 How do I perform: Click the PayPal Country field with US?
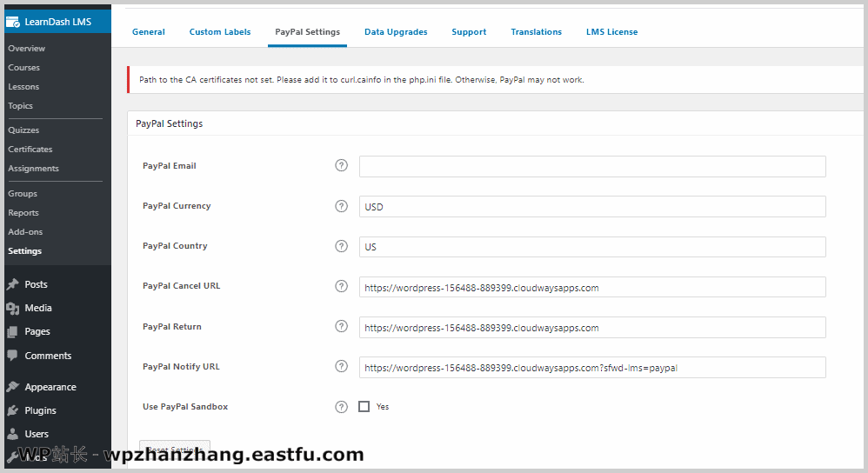(592, 247)
